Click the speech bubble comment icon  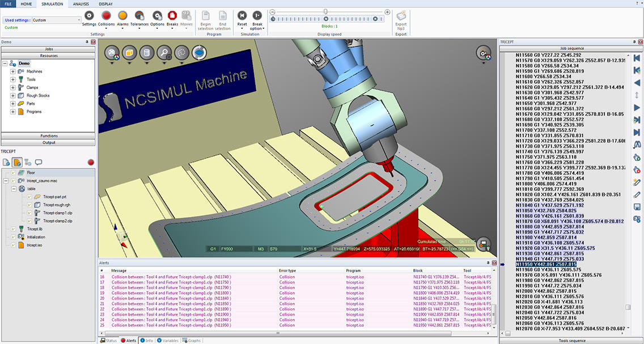pos(39,162)
